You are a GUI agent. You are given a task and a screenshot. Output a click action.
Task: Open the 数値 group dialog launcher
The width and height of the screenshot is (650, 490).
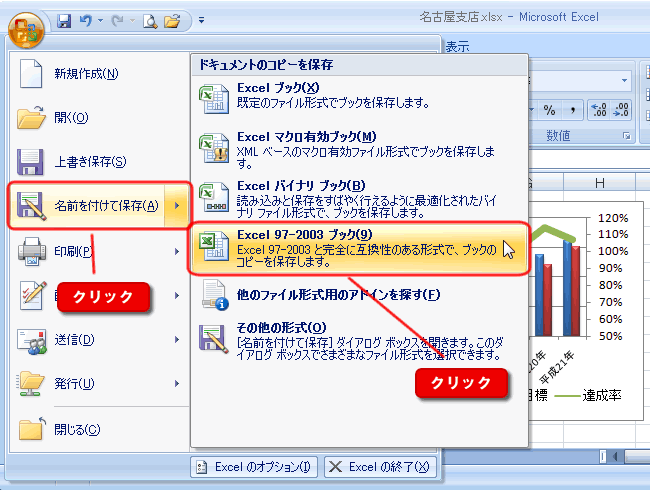pyautogui.click(x=627, y=136)
